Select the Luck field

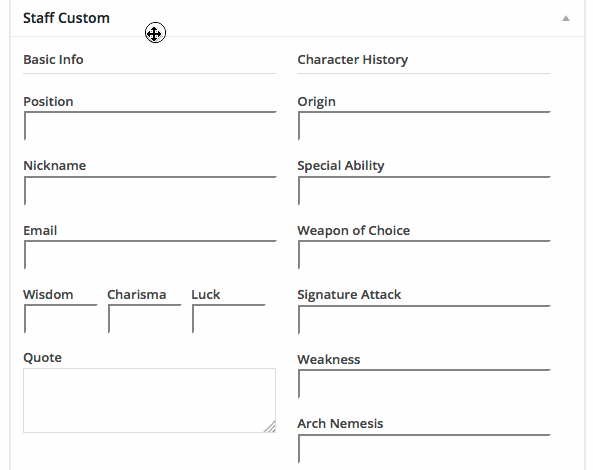point(229,319)
